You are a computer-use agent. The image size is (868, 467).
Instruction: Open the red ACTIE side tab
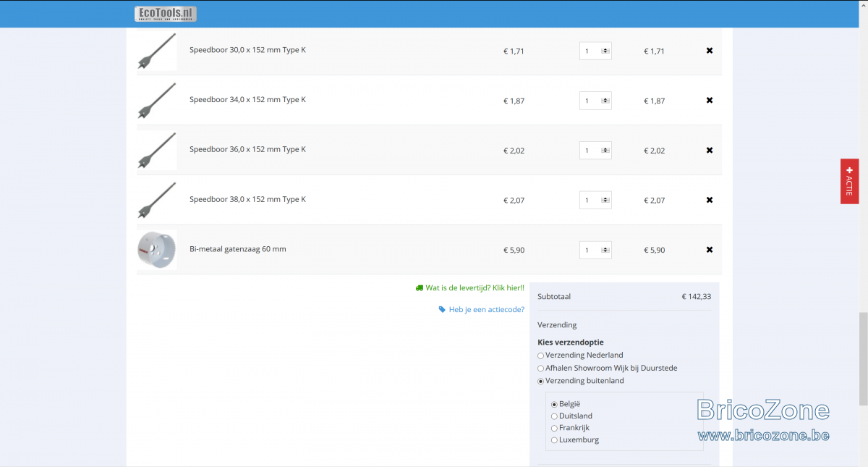click(x=849, y=181)
